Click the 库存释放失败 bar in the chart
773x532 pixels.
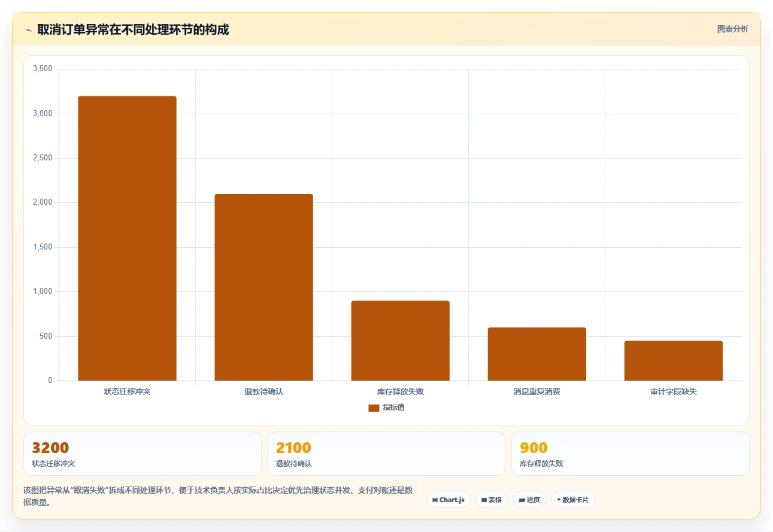[x=400, y=341]
